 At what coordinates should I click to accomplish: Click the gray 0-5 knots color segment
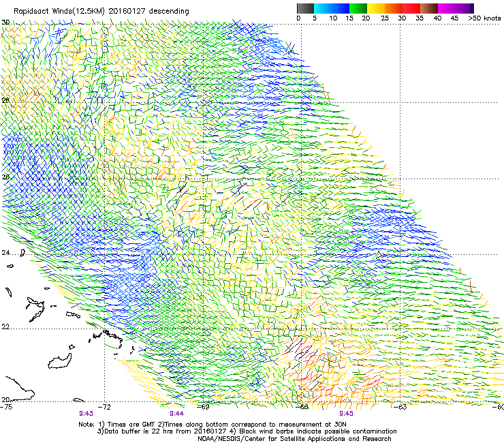pos(305,8)
